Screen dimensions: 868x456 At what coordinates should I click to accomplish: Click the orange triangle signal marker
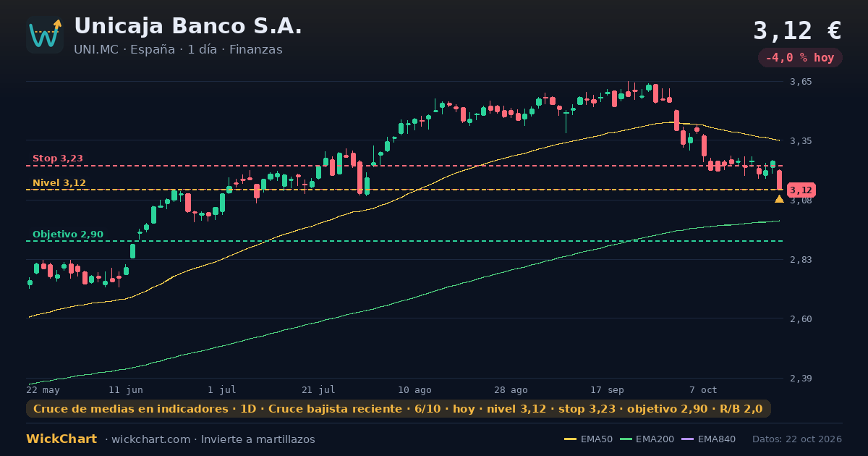click(x=779, y=198)
